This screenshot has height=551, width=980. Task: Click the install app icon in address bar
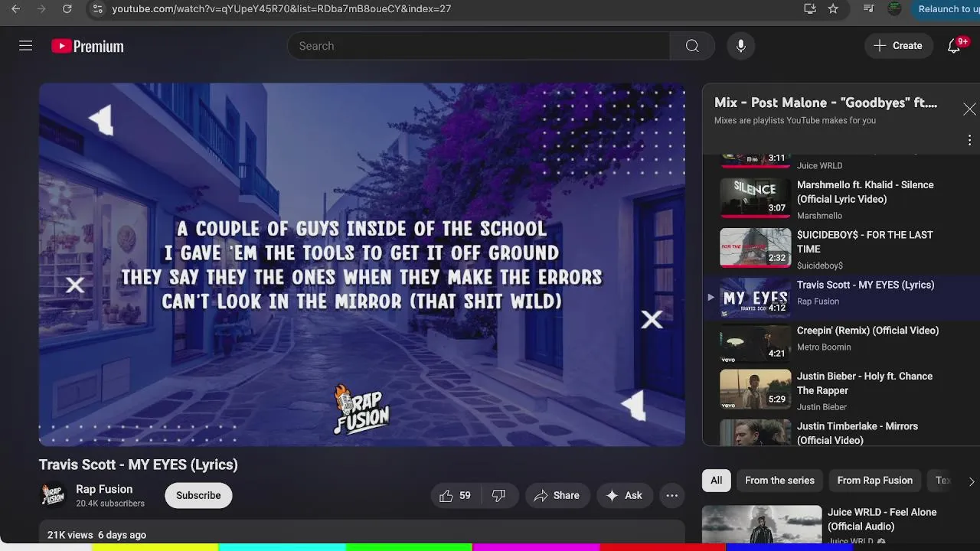click(810, 9)
